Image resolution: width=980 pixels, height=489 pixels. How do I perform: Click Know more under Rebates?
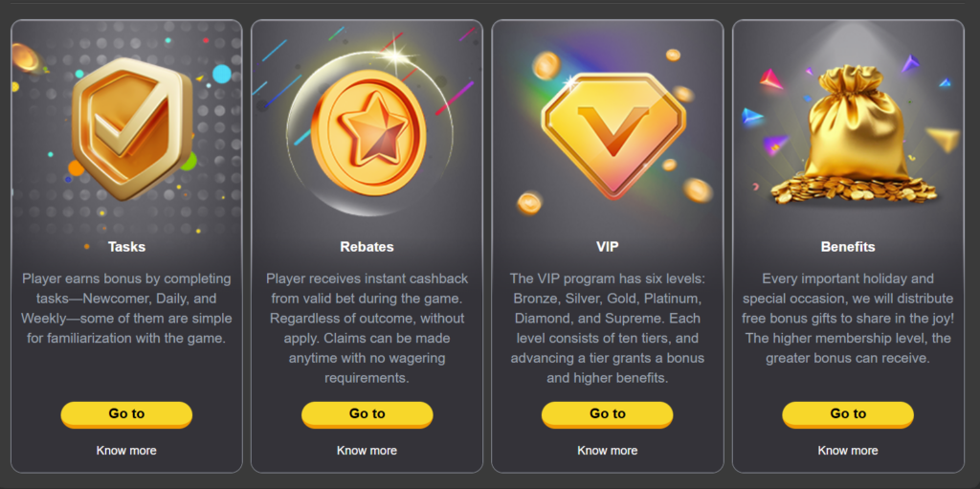(x=367, y=450)
